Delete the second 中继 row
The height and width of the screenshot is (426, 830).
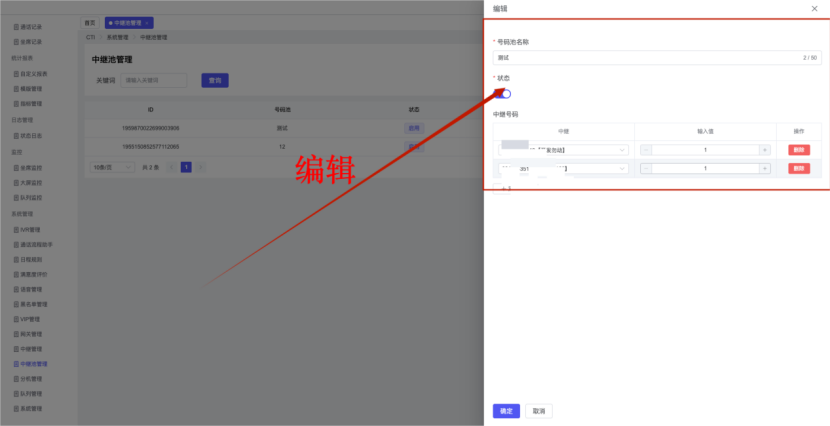click(799, 169)
